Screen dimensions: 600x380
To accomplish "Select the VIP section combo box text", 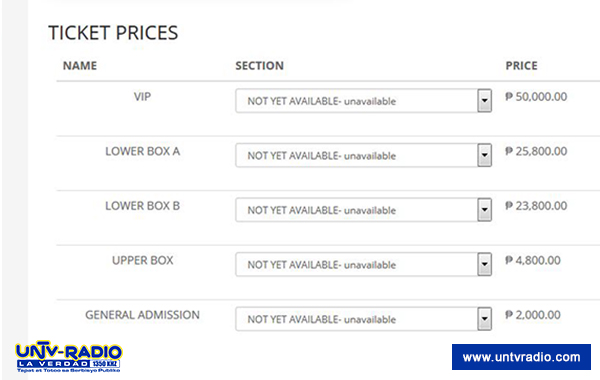I will pos(321,101).
